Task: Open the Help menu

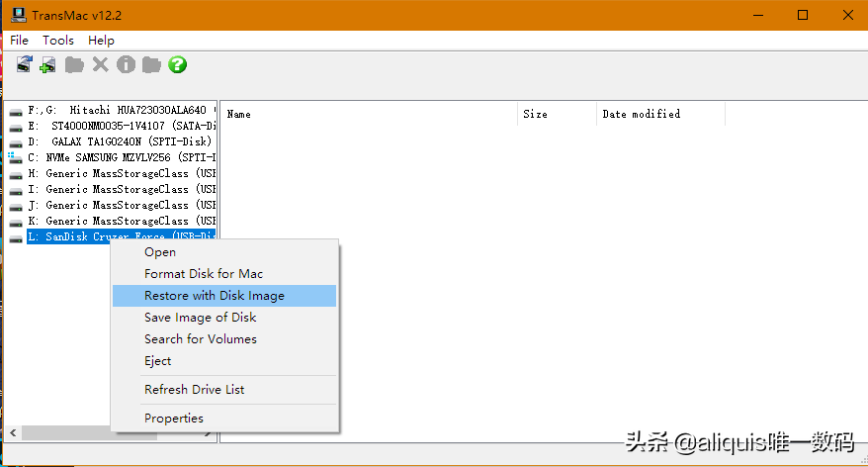Action: click(x=101, y=41)
